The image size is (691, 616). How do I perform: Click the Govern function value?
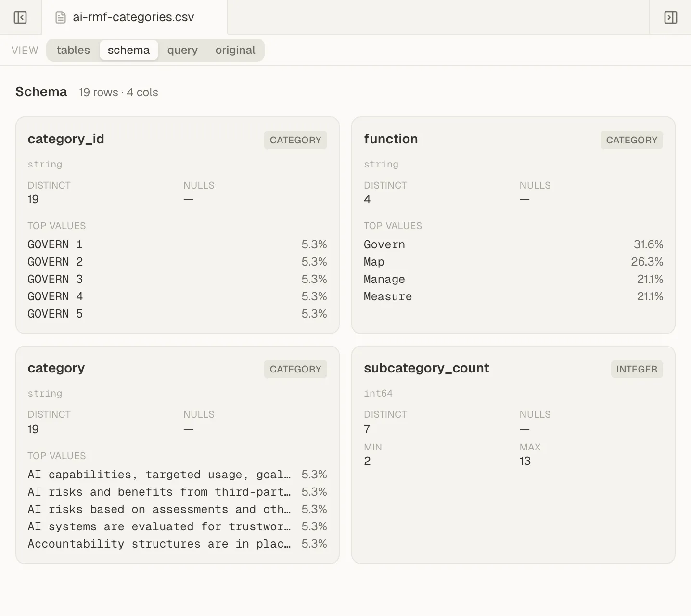click(384, 244)
